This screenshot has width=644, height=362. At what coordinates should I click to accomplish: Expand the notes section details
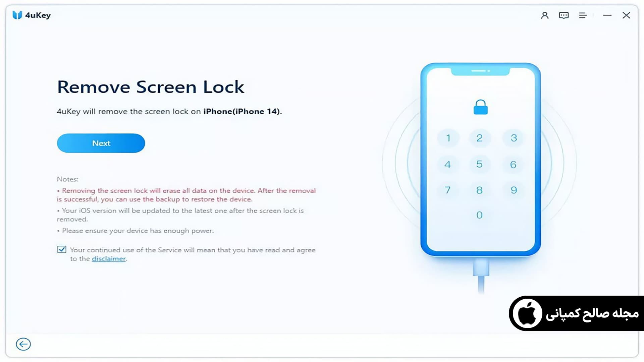pos(67,179)
